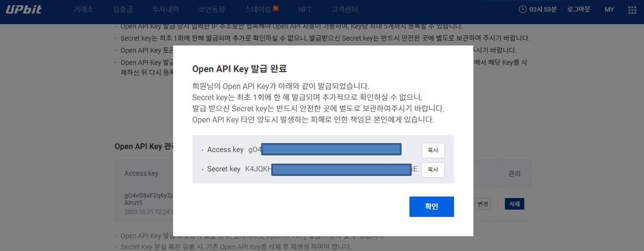Copy the Secret key with 복사
Screen dimensions: 644x251
(x=433, y=170)
